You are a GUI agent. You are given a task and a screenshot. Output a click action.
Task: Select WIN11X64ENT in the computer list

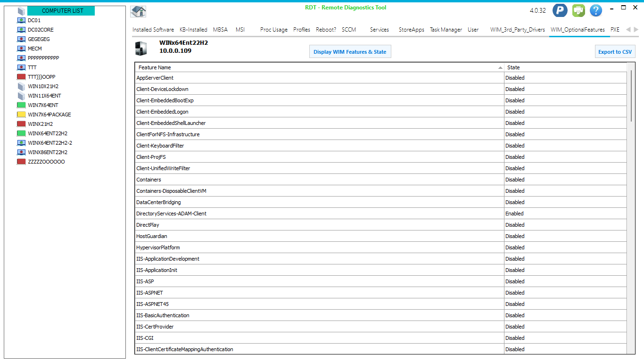44,96
